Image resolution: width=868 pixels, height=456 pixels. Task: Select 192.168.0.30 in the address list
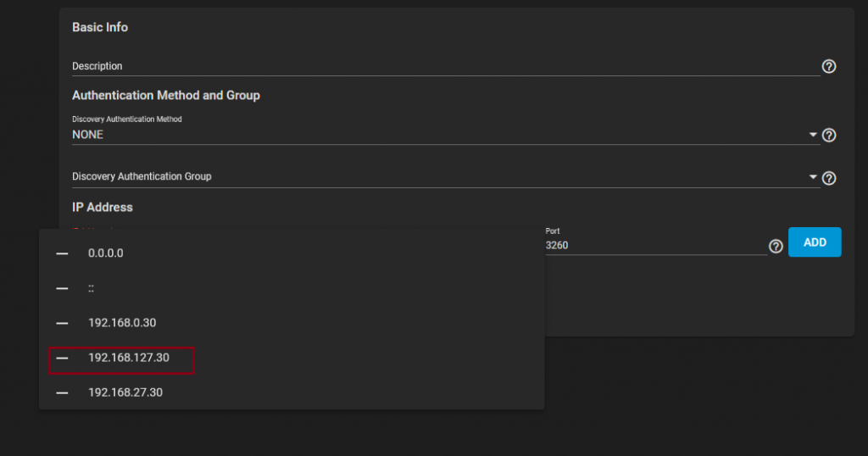122,323
